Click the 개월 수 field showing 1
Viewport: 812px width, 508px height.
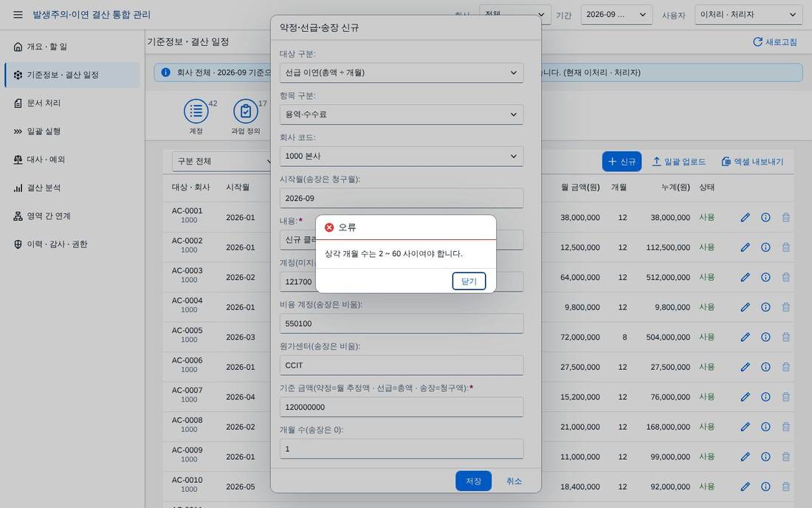click(402, 448)
